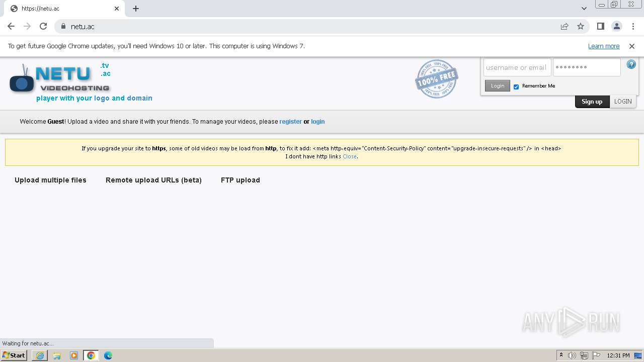Click the NETU Videohosting logo
644x362 pixels.
pos(59,78)
